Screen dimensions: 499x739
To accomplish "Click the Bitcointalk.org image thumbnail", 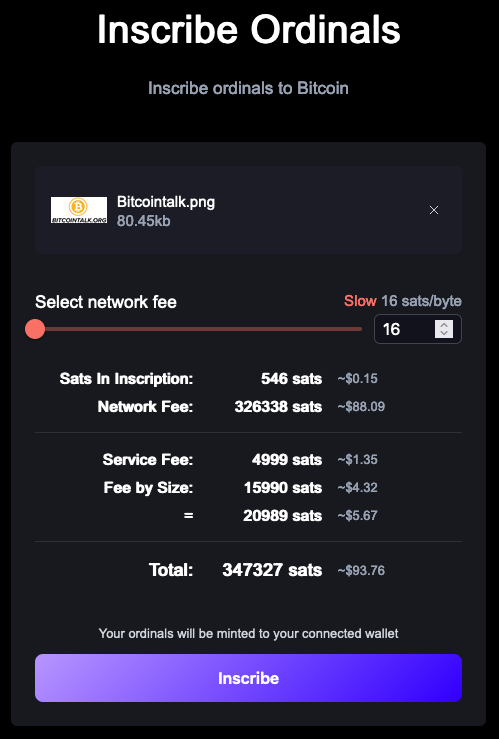I will pos(79,210).
